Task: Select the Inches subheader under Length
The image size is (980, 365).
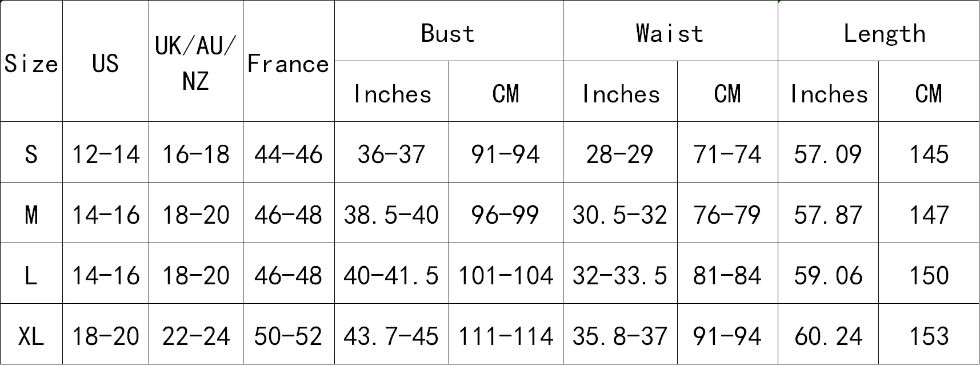Action: (x=828, y=91)
